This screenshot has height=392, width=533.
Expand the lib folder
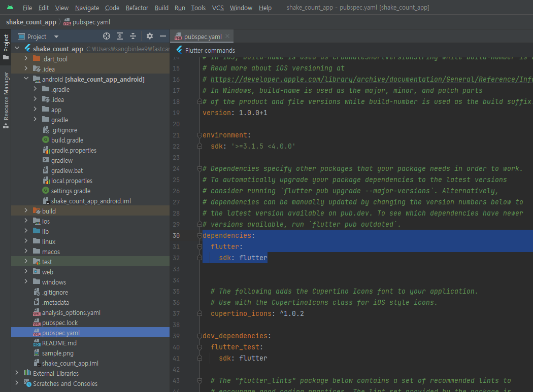[26, 231]
